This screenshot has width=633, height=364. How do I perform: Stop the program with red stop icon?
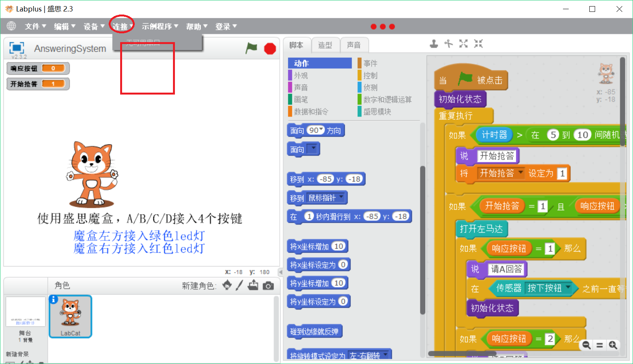tap(270, 49)
